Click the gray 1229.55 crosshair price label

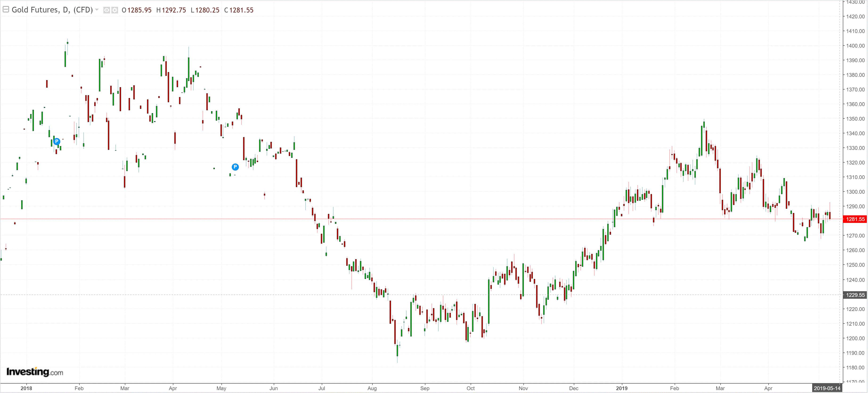[x=855, y=295]
